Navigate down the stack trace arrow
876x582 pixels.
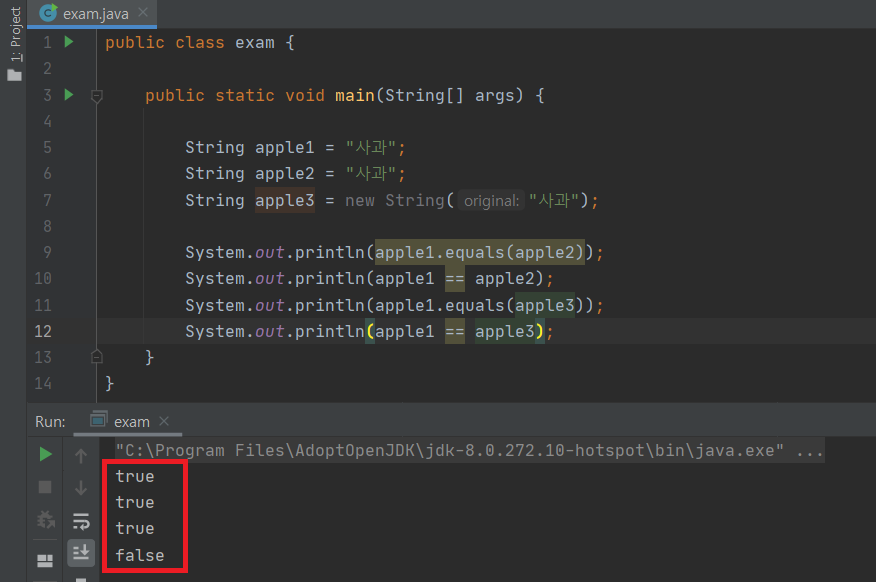point(81,488)
